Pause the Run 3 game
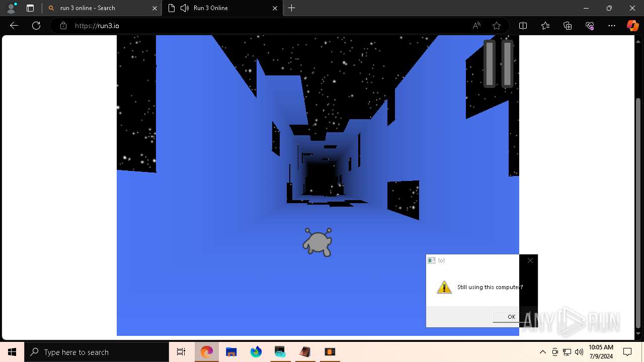Image resolution: width=644 pixels, height=362 pixels. 499,64
